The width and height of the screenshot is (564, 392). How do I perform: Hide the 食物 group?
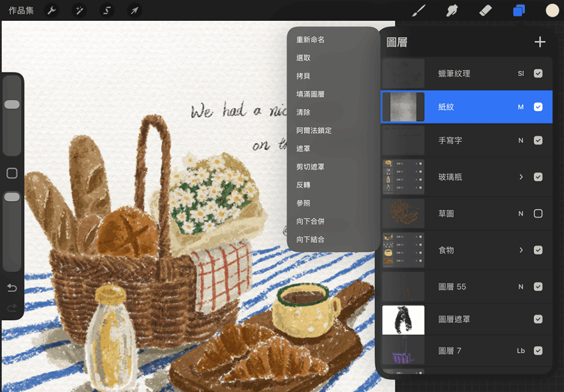[538, 250]
